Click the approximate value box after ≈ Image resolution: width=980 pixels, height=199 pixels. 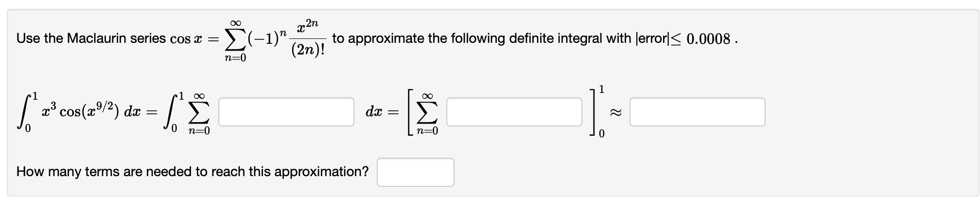(x=697, y=112)
